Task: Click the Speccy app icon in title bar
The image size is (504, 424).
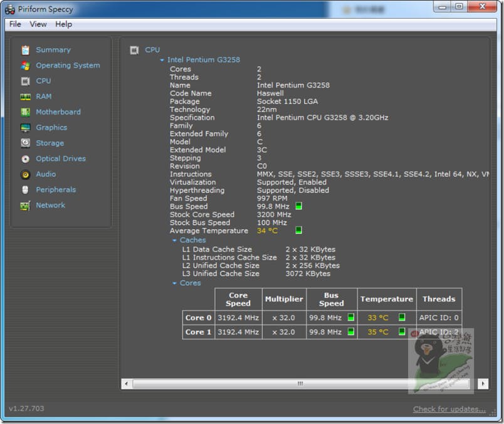Action: click(x=10, y=9)
